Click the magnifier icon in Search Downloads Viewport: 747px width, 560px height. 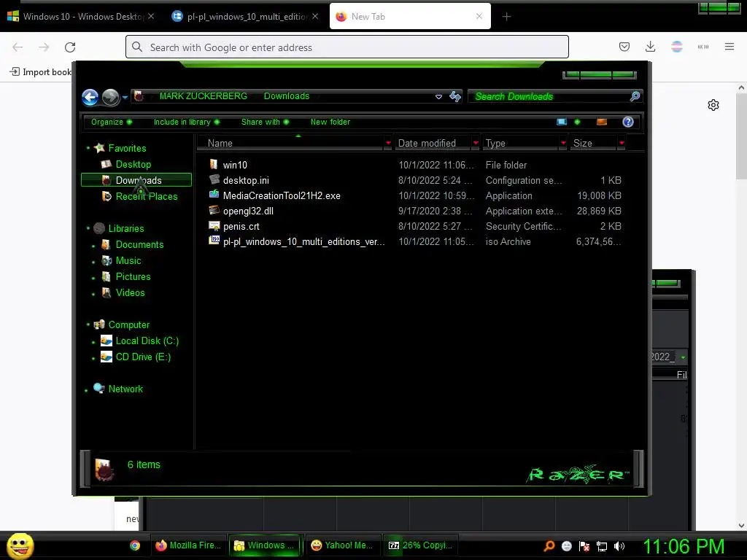point(635,97)
